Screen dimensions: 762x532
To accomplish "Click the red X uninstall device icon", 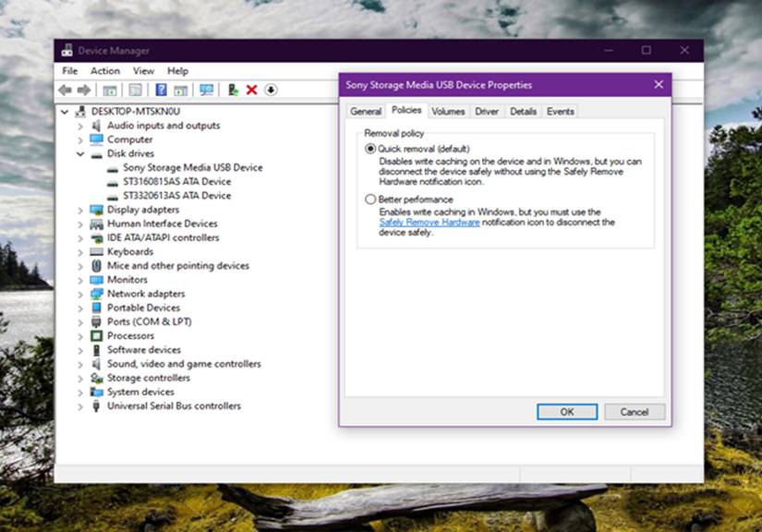I will [x=251, y=90].
